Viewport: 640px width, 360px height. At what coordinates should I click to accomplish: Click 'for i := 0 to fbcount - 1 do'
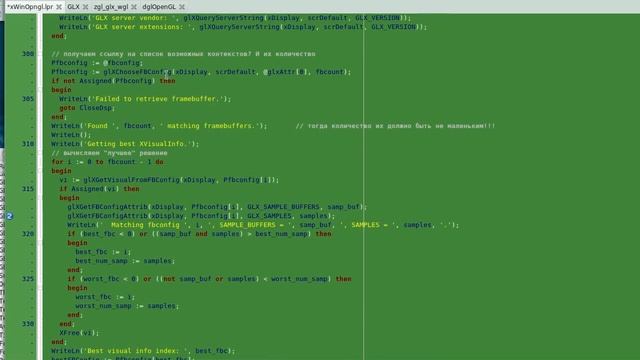point(107,162)
